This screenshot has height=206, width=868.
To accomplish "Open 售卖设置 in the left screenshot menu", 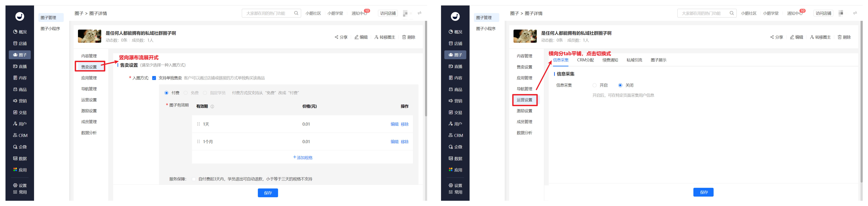I will click(89, 67).
